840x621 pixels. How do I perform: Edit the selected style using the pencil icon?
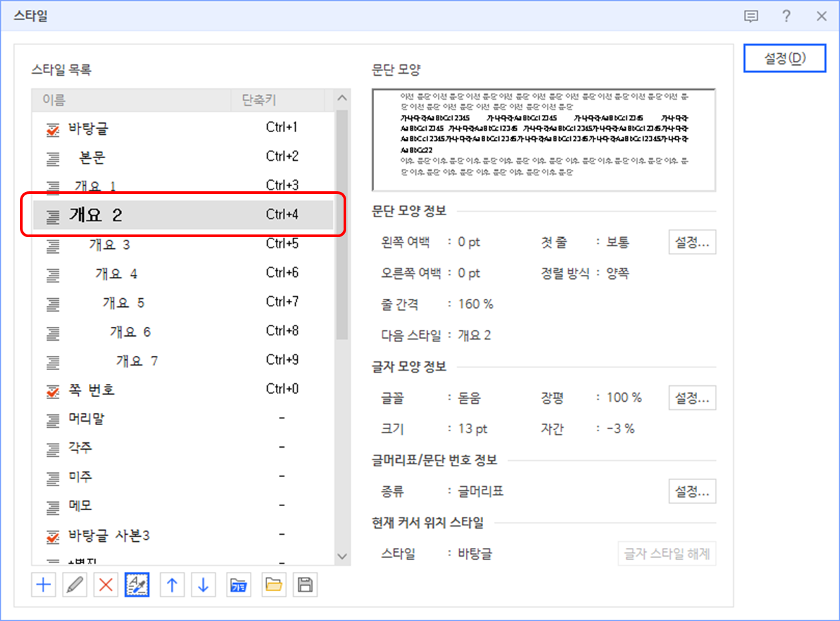pos(74,584)
